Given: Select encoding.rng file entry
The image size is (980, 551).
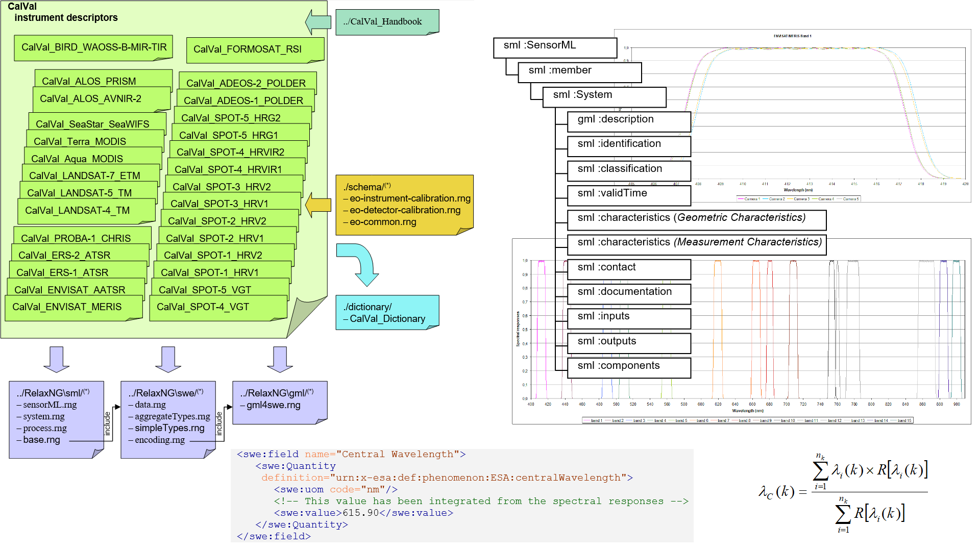Looking at the screenshot, I should (x=159, y=440).
